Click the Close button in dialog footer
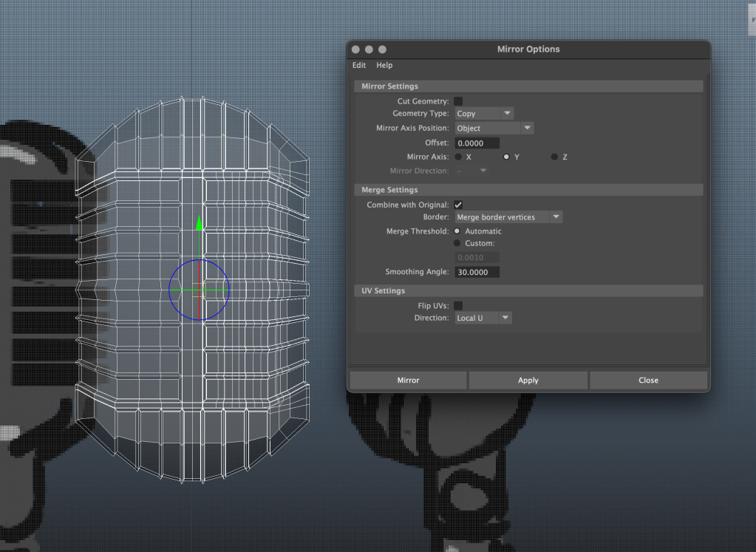756x552 pixels. pos(648,381)
